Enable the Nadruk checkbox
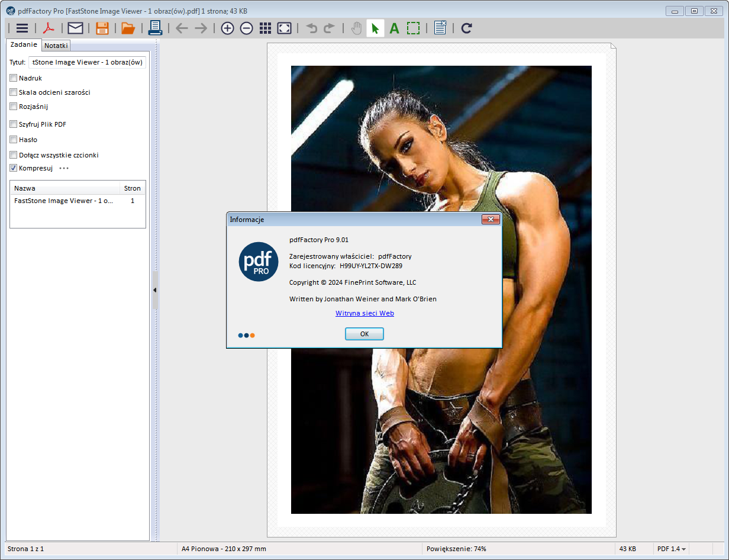729x560 pixels. (x=14, y=78)
